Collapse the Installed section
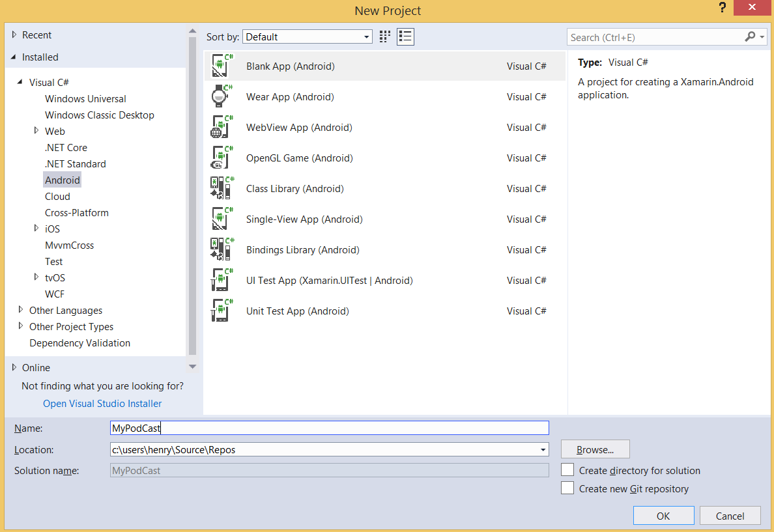 [13, 57]
